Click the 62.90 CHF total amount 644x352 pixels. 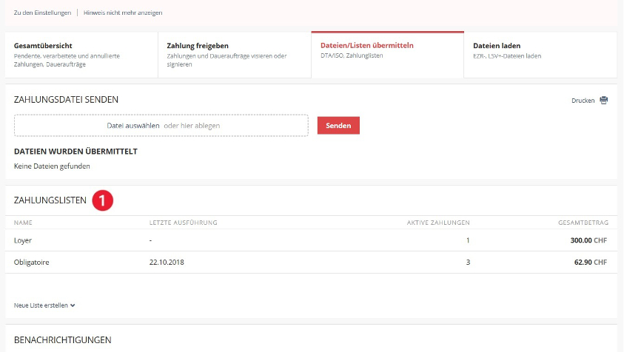(x=591, y=263)
